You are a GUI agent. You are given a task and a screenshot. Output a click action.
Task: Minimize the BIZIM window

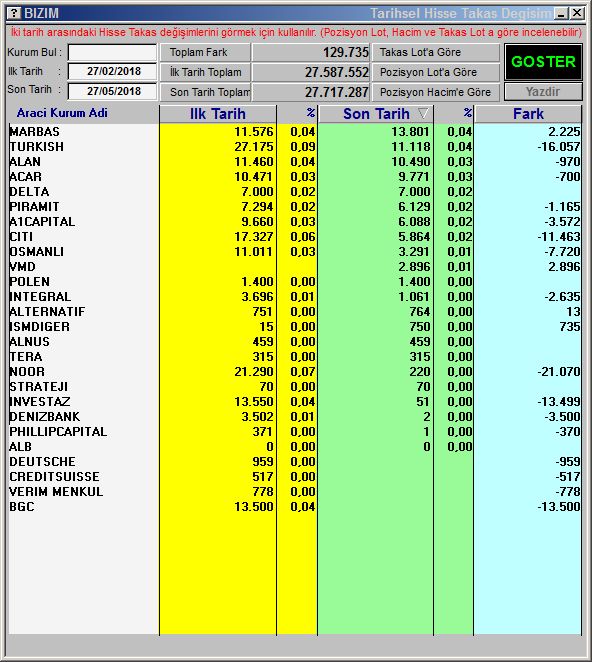(x=561, y=14)
